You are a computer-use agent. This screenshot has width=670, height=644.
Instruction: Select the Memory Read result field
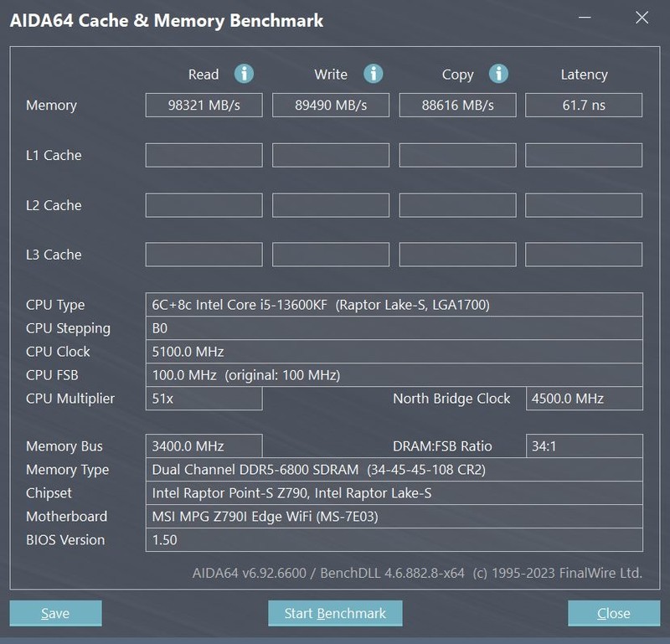click(204, 105)
